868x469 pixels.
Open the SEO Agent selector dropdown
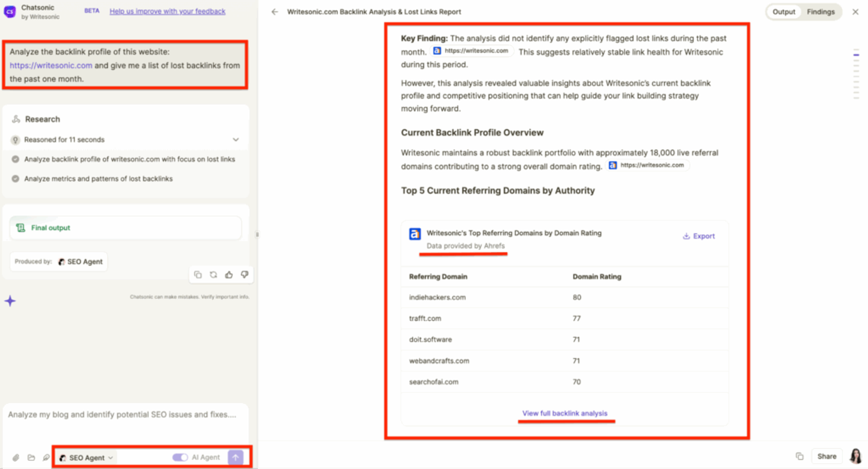pyautogui.click(x=86, y=458)
